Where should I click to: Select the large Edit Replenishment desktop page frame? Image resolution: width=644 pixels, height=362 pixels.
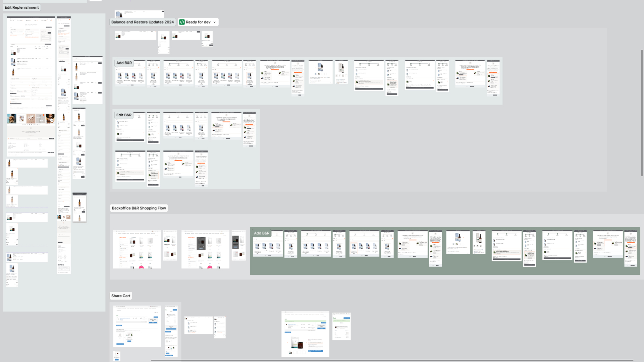click(x=31, y=86)
